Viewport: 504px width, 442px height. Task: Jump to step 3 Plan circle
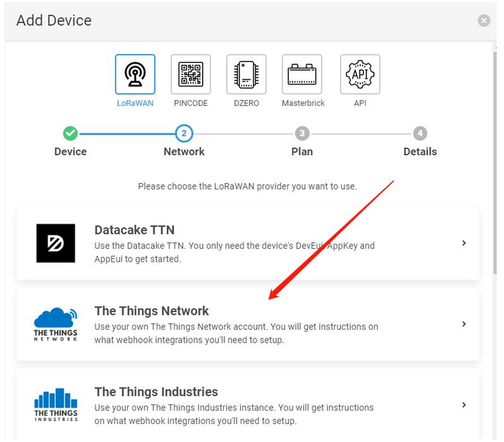(x=302, y=133)
